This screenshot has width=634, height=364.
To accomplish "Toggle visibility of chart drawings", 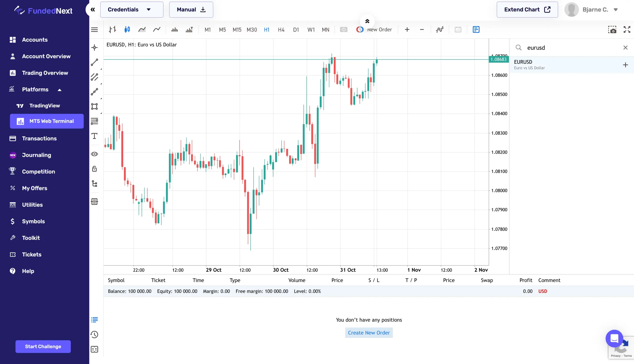I will point(95,154).
